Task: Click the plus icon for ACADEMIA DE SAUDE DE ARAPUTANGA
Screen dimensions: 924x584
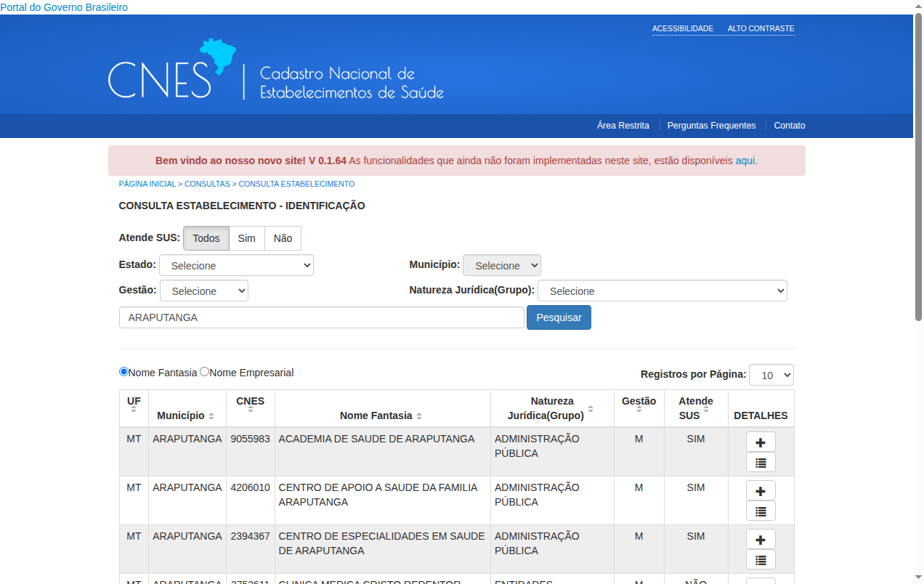Action: 761,442
